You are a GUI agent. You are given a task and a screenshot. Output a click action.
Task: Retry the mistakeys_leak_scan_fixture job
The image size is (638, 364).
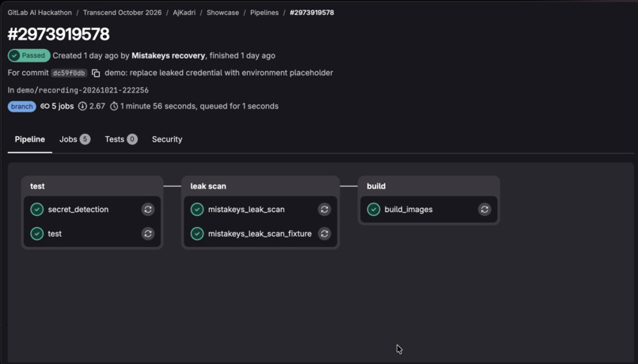click(325, 234)
